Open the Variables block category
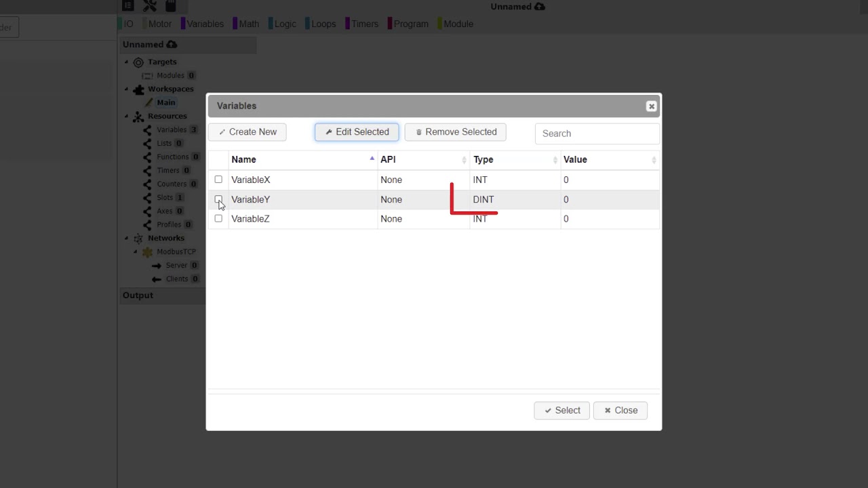Viewport: 868px width, 488px height. 203,24
